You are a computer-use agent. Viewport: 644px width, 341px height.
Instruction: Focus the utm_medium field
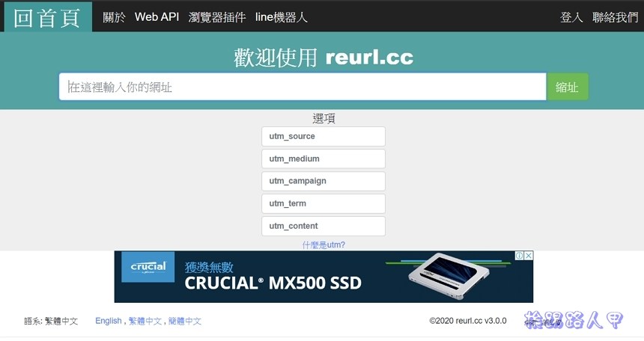tap(323, 159)
